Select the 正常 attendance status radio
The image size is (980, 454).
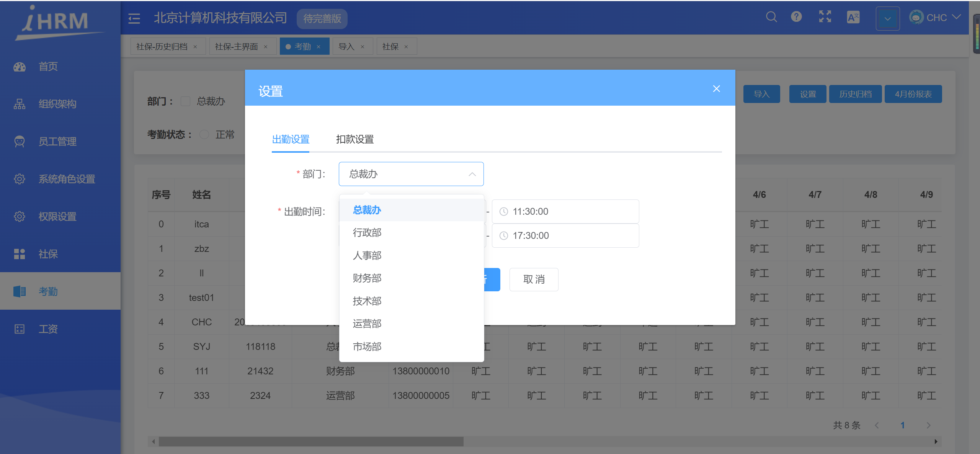click(204, 134)
